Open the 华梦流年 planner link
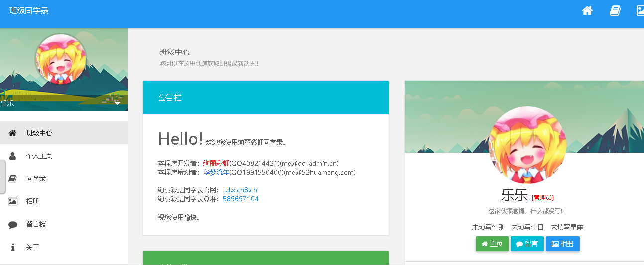The height and width of the screenshot is (265, 644). pos(216,172)
